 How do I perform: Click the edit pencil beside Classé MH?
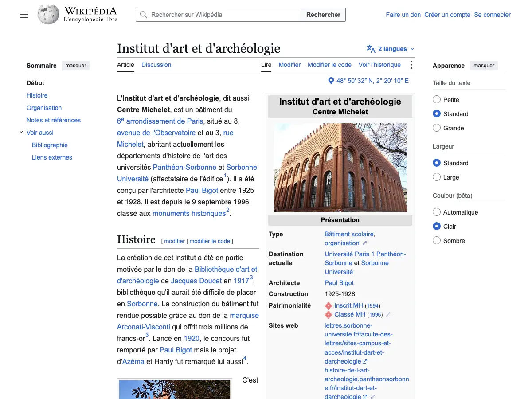pos(388,314)
